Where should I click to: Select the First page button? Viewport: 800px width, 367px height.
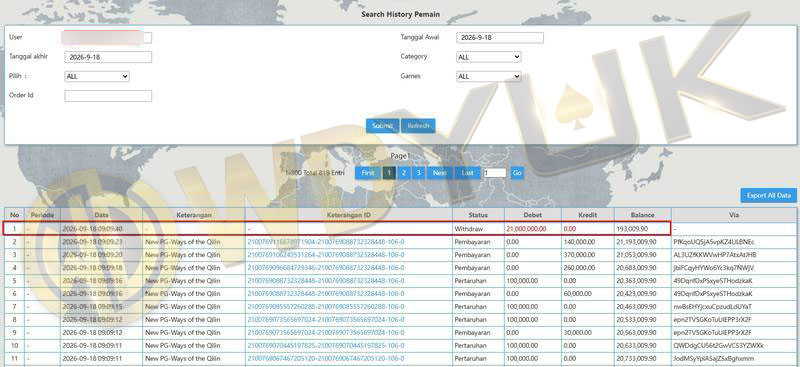click(368, 173)
